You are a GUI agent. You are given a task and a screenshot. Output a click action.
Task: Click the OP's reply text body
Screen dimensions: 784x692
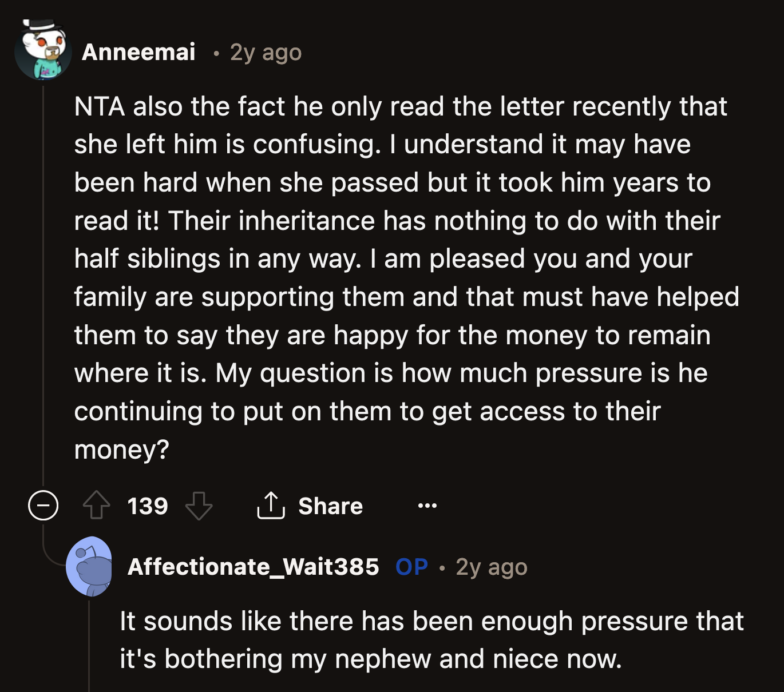click(429, 638)
